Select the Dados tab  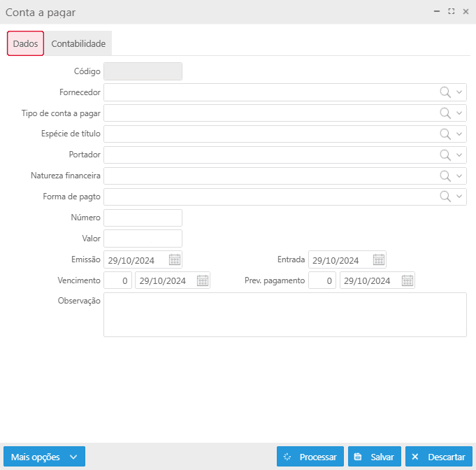point(26,43)
